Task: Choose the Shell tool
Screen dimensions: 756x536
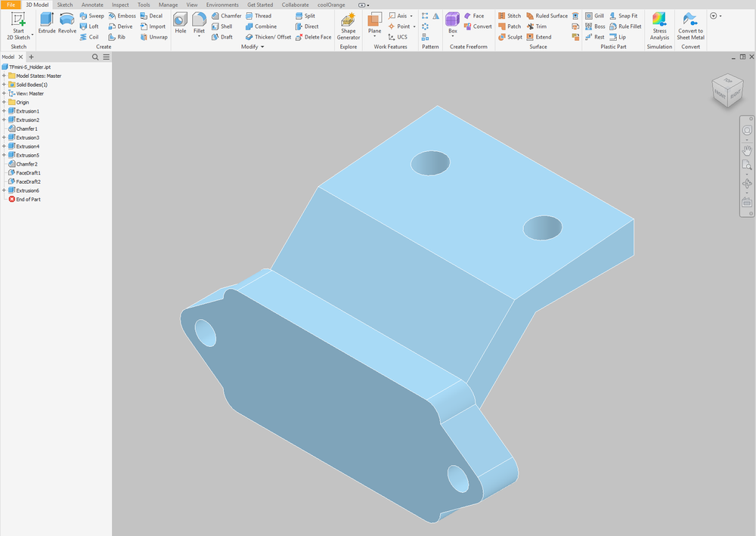Action: 222,26
